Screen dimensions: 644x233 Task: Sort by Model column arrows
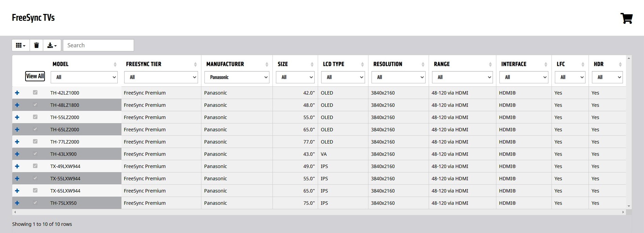coord(115,64)
